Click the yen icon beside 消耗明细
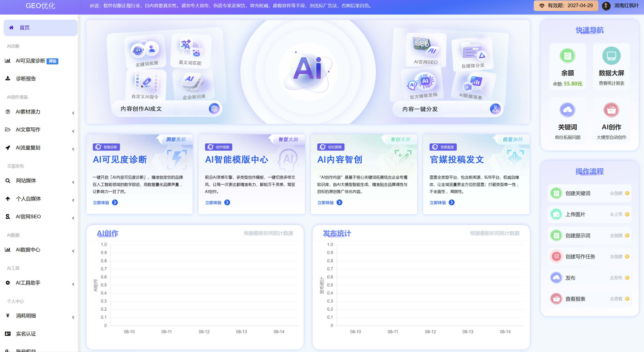This screenshot has width=644, height=352. coord(8,316)
